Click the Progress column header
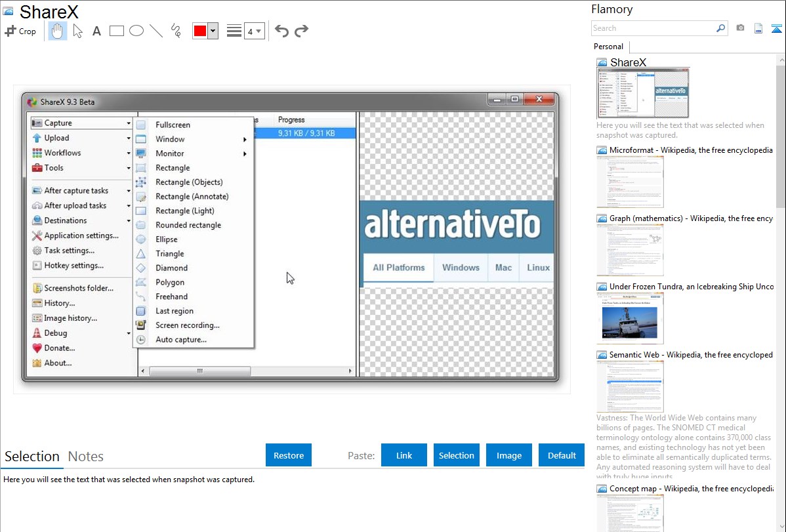 (x=291, y=120)
